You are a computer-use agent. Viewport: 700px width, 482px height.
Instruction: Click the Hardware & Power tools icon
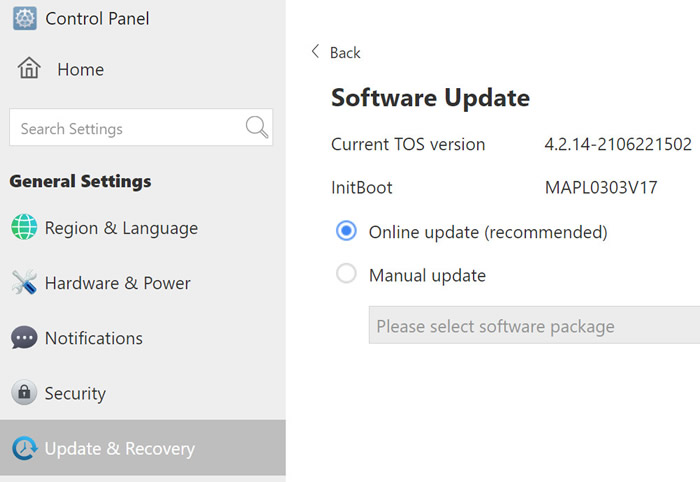coord(24,282)
